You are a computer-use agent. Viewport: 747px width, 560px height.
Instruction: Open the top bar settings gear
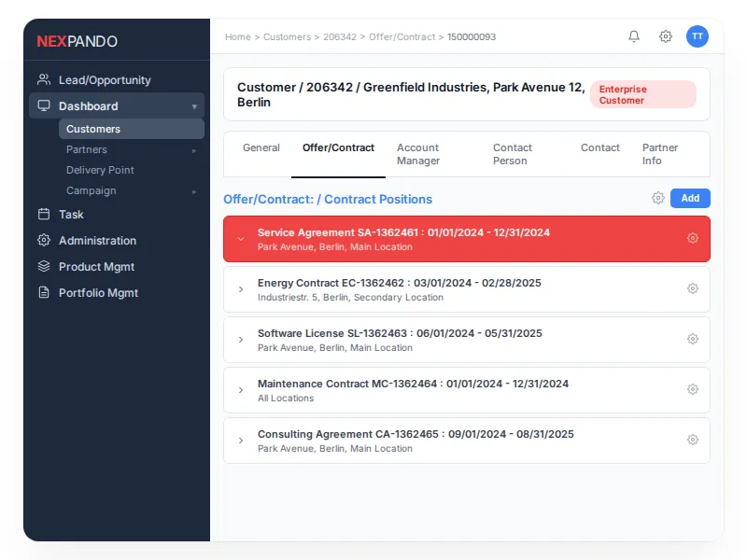click(x=666, y=36)
